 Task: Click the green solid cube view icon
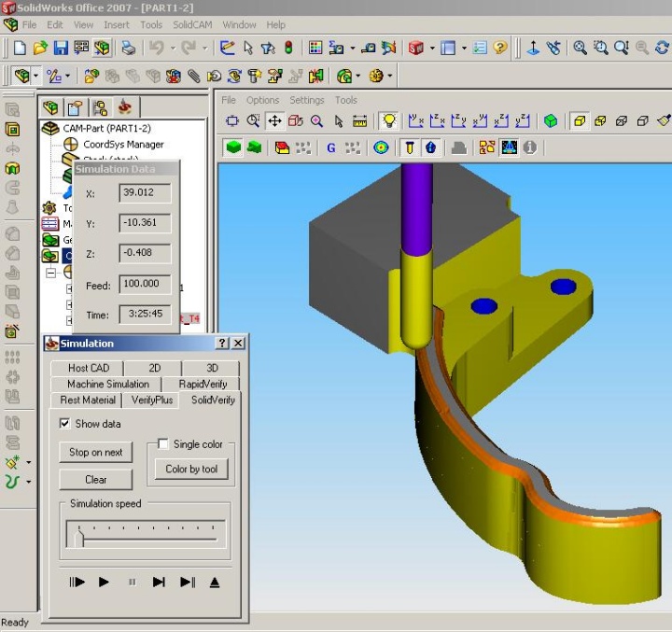pos(552,120)
